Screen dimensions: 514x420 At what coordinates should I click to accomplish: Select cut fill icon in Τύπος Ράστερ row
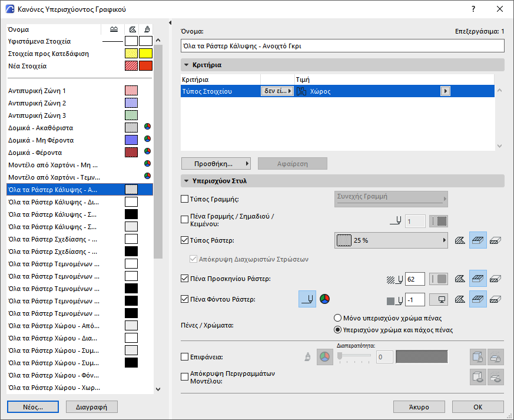pos(460,240)
